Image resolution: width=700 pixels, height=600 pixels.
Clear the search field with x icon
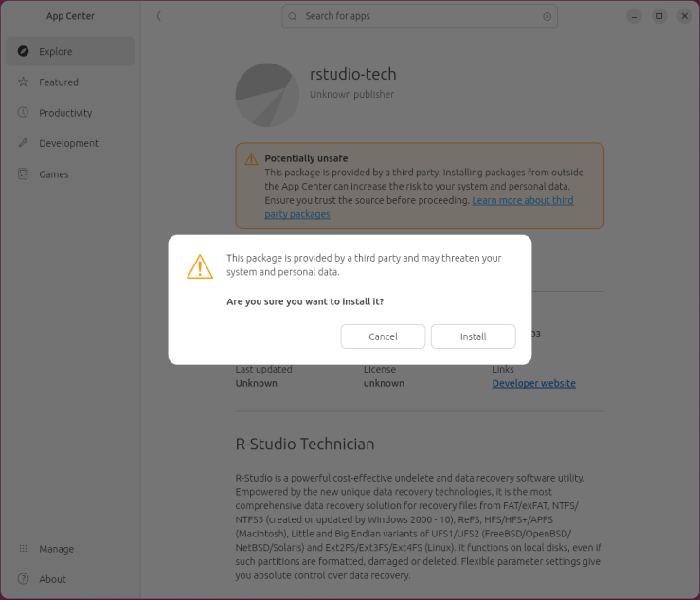[547, 16]
